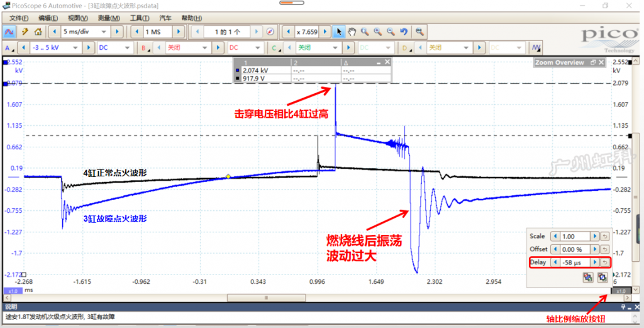Increase the sample count 1 MS
Viewport: 644px width, 328px height.
[178, 31]
